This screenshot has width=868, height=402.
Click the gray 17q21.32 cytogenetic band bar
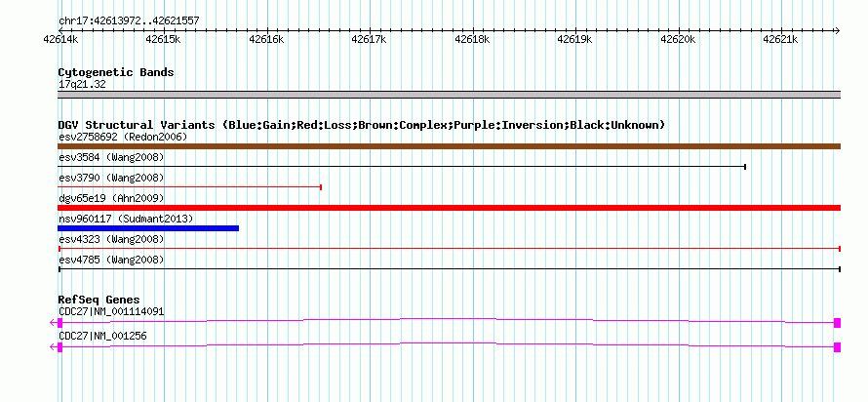click(449, 95)
